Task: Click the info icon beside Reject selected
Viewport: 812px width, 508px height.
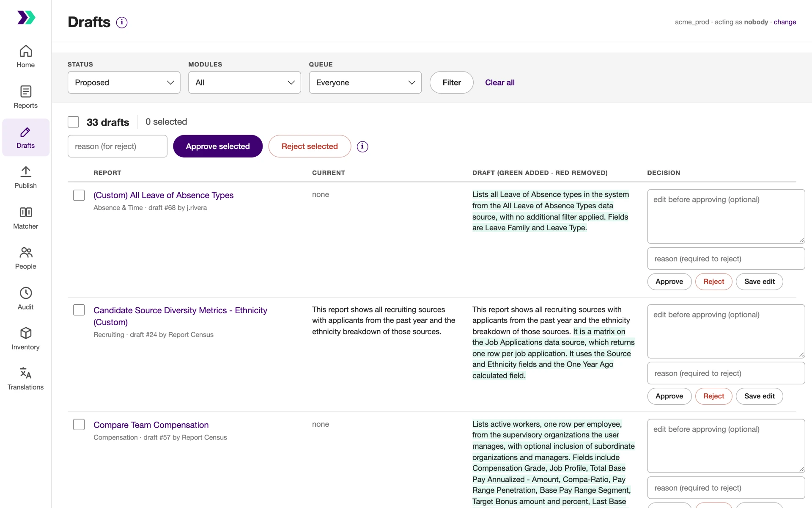Action: pyautogui.click(x=362, y=146)
